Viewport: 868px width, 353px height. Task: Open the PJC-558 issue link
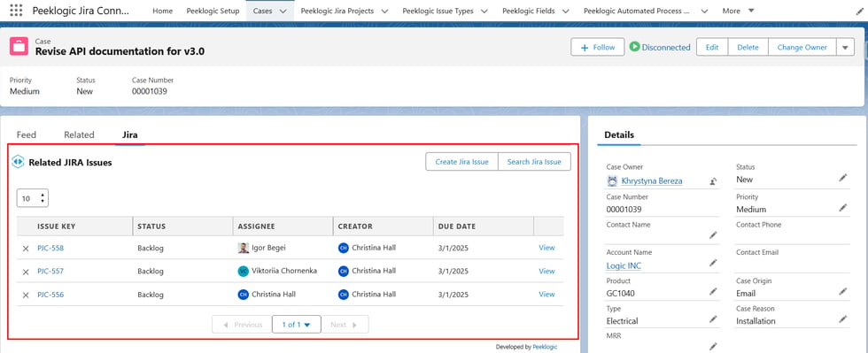click(x=50, y=248)
